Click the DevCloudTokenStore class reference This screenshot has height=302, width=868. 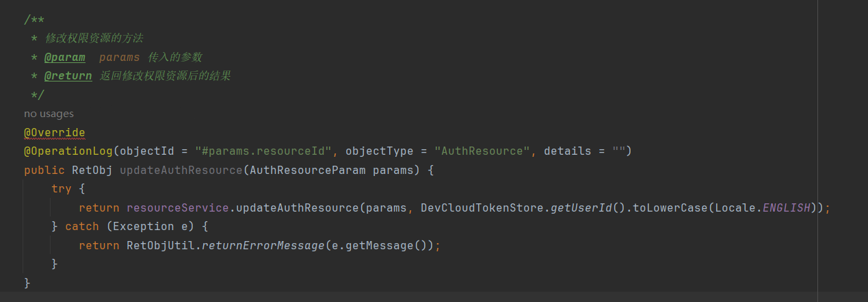click(x=482, y=207)
